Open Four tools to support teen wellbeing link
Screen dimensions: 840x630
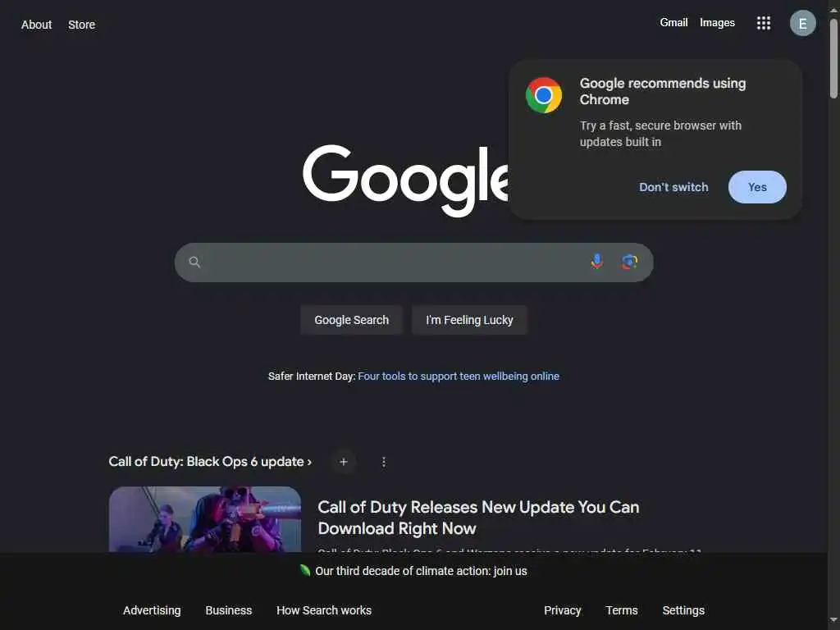459,376
